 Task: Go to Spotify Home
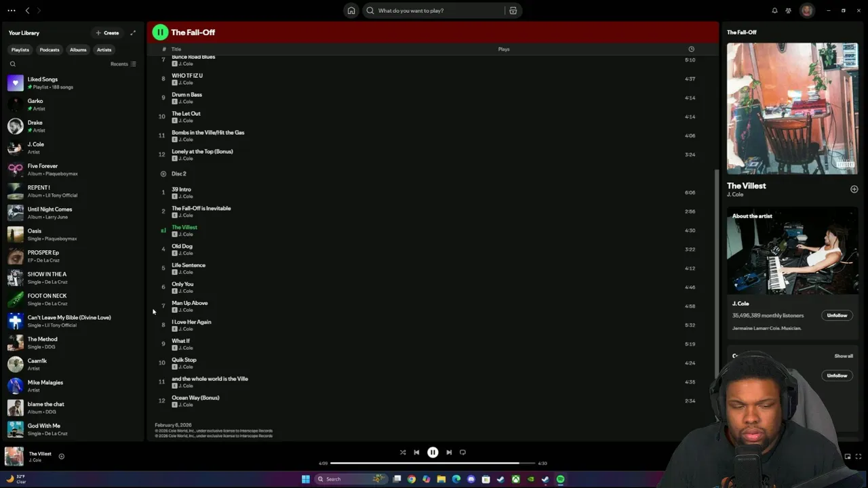coord(351,10)
